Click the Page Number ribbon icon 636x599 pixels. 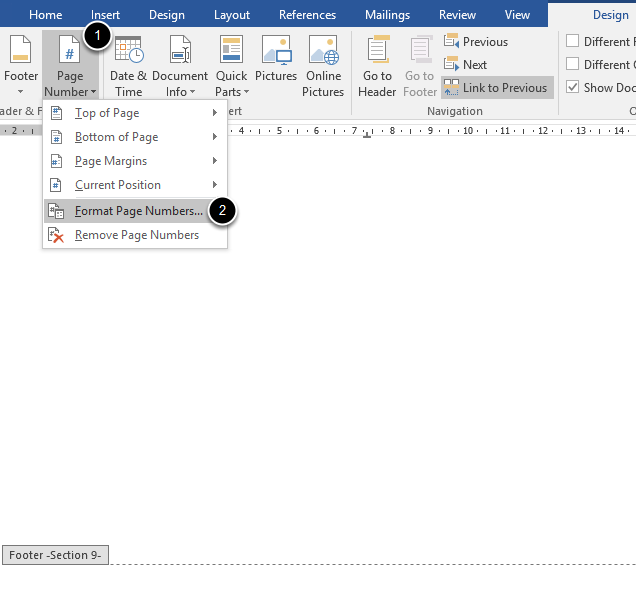point(69,49)
